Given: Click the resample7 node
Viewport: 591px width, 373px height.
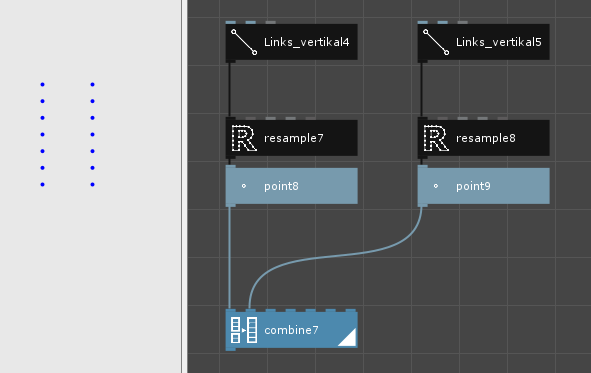Looking at the screenshot, I should coord(291,138).
